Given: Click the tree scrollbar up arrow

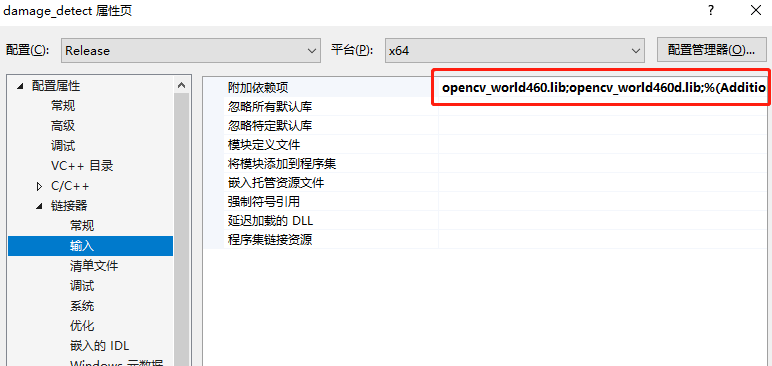Looking at the screenshot, I should click(x=182, y=86).
